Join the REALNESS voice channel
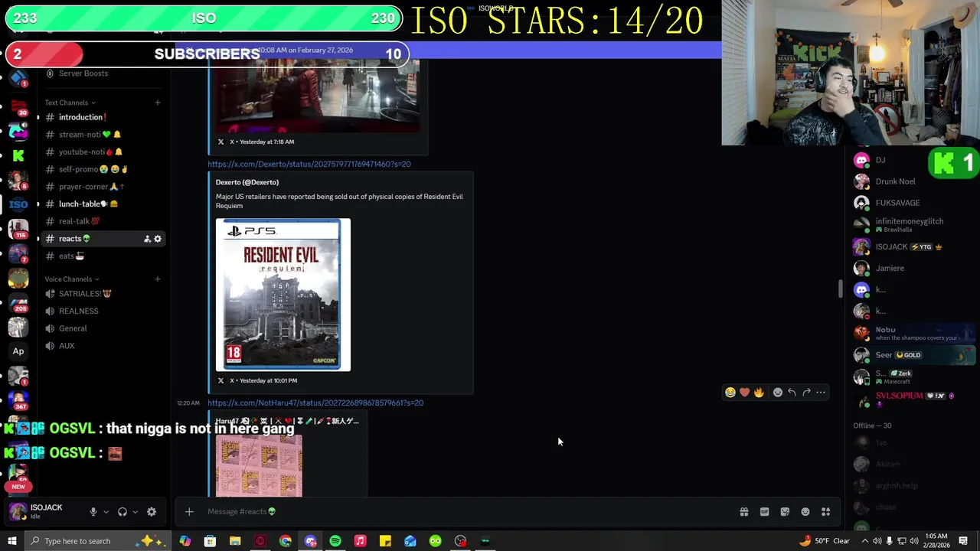 point(103,311)
